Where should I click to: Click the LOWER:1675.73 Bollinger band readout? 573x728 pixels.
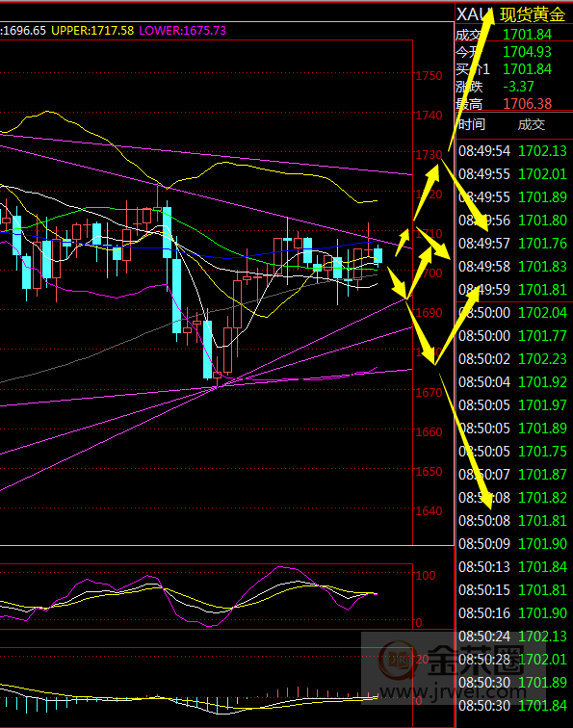tap(182, 31)
